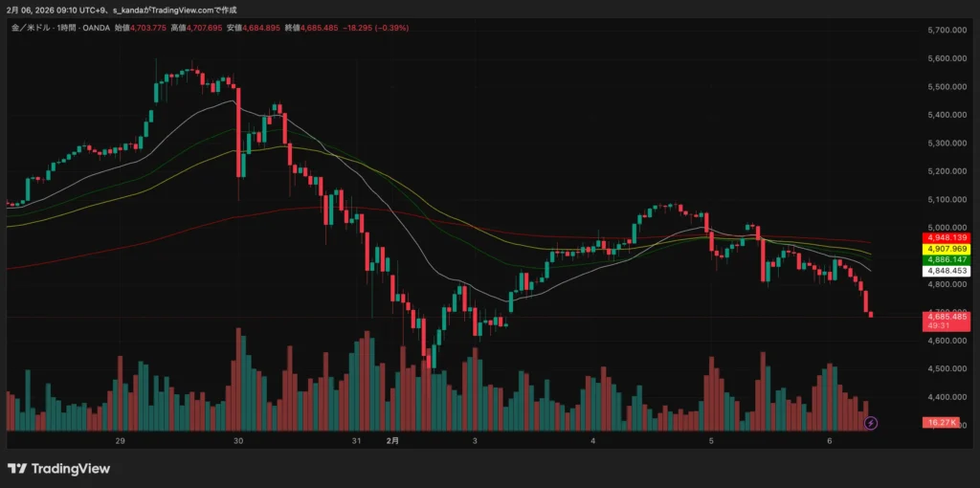
Task: Select the white 4,848.453 price label
Action: click(x=946, y=272)
